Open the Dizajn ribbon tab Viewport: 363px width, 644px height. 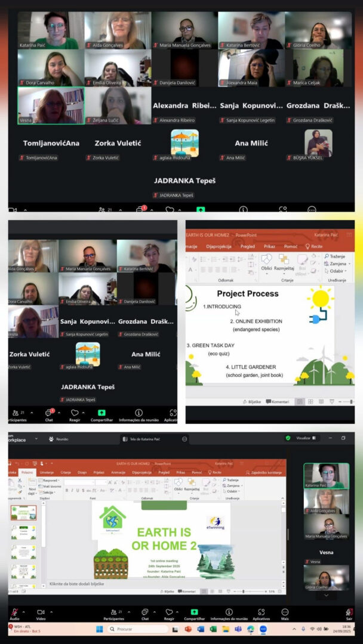(x=82, y=472)
